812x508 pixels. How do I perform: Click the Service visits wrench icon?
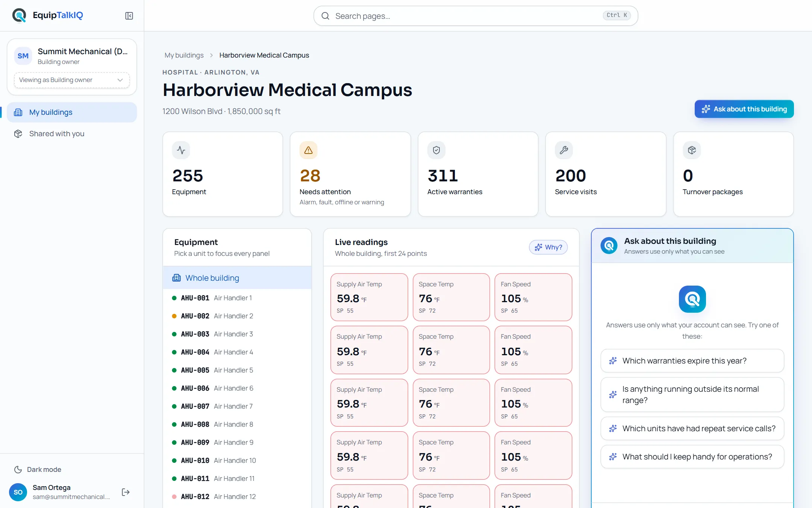click(564, 150)
